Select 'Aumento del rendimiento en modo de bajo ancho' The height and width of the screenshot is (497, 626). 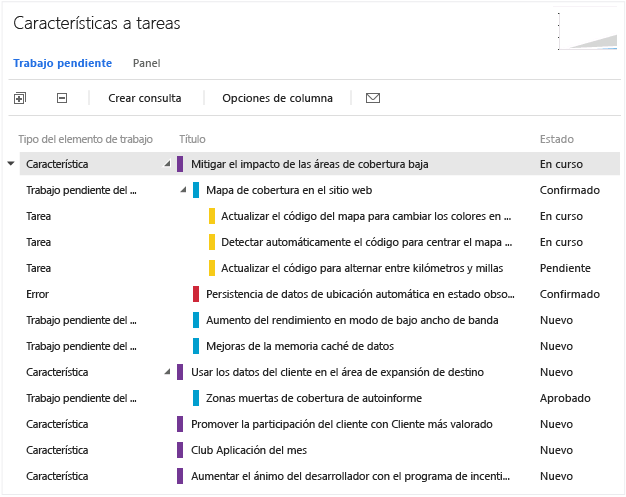tap(352, 320)
